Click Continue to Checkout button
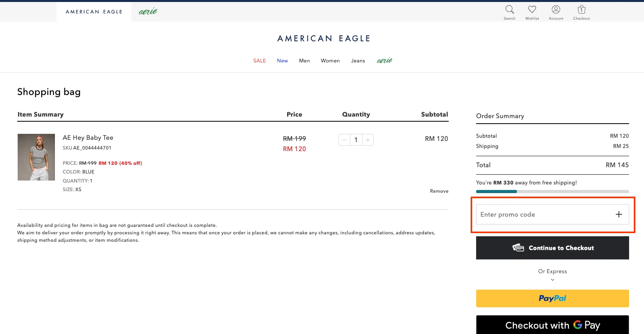This screenshot has width=644, height=334. tap(553, 248)
